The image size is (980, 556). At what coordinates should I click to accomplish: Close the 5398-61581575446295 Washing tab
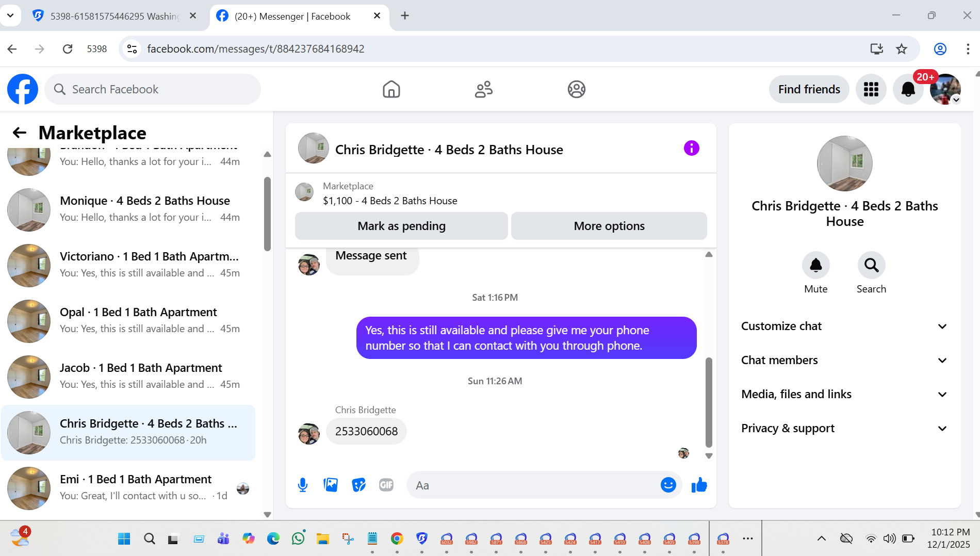pos(193,16)
